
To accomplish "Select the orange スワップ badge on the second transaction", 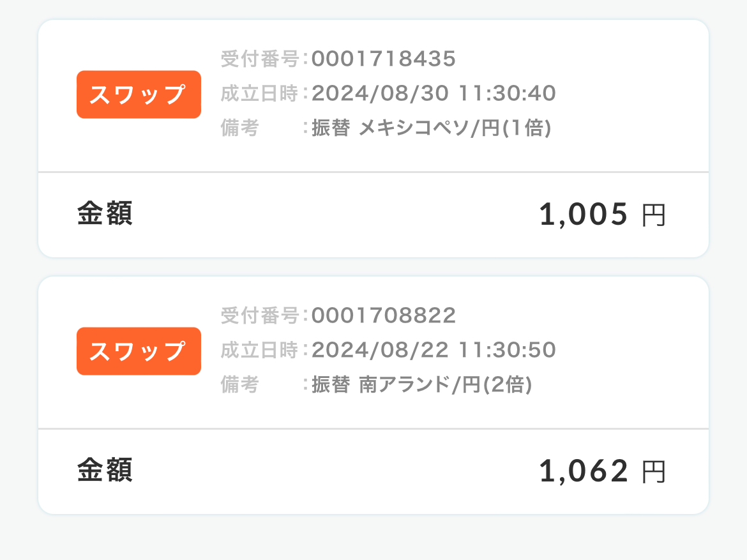I will tap(138, 351).
